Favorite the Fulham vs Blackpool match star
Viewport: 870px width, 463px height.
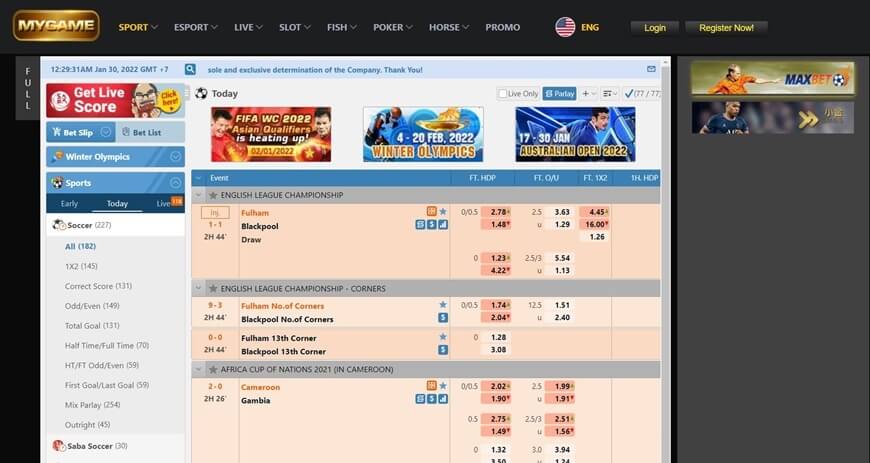(443, 212)
